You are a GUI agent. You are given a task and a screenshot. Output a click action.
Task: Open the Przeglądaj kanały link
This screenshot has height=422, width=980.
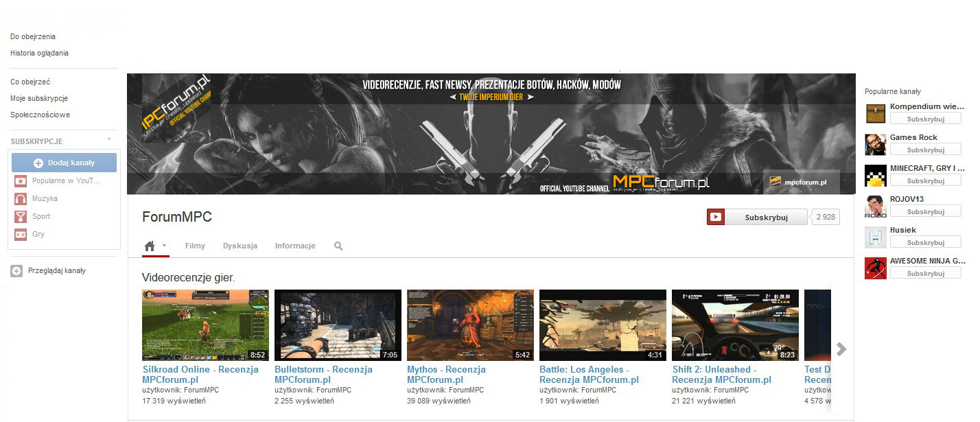point(57,271)
